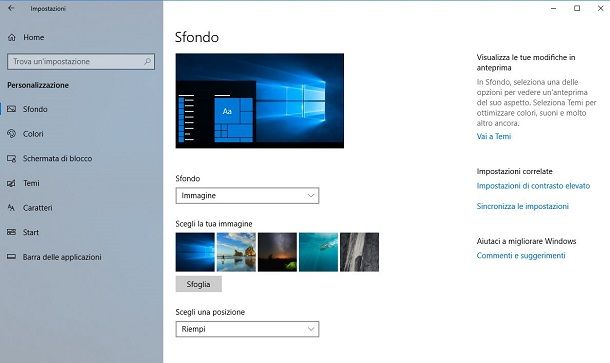Click the Caratteri font icon
Viewport: 610px width, 363px height.
pyautogui.click(x=12, y=208)
